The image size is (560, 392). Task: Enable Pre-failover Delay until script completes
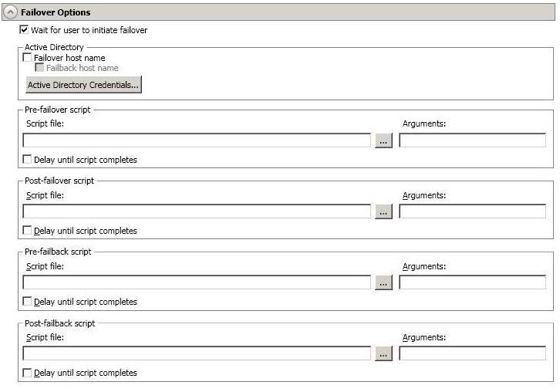(x=29, y=160)
